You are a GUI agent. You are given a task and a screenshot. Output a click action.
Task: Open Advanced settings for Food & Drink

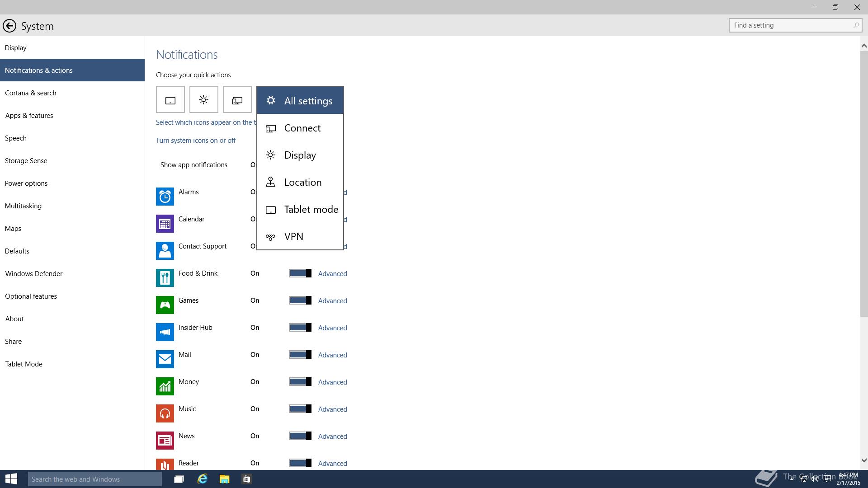[333, 274]
